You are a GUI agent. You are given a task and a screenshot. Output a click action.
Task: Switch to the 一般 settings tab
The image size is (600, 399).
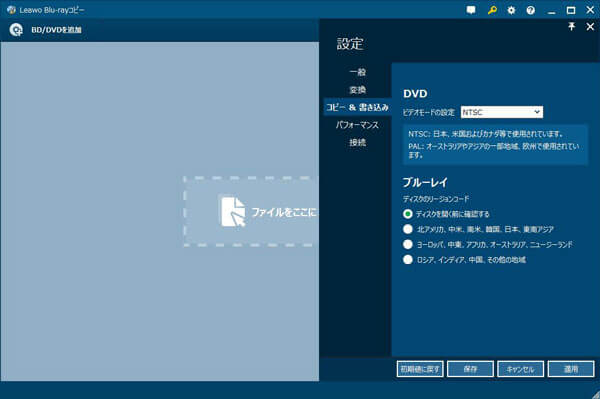click(x=357, y=72)
